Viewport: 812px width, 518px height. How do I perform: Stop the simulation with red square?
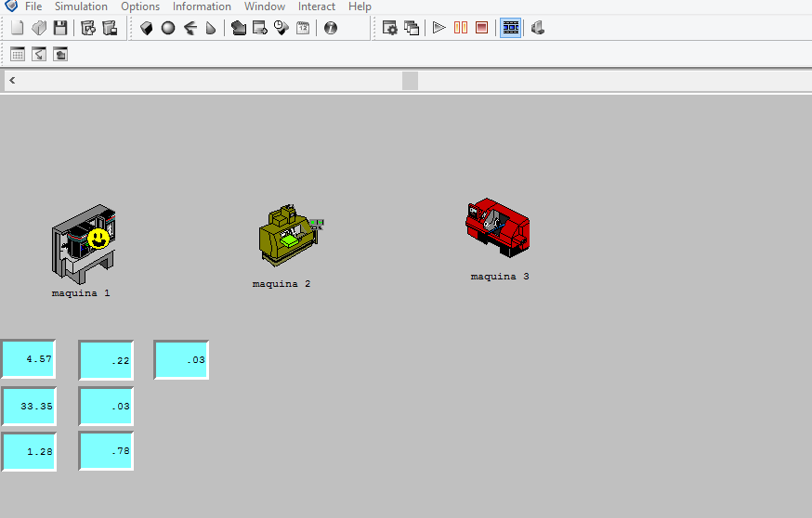481,28
